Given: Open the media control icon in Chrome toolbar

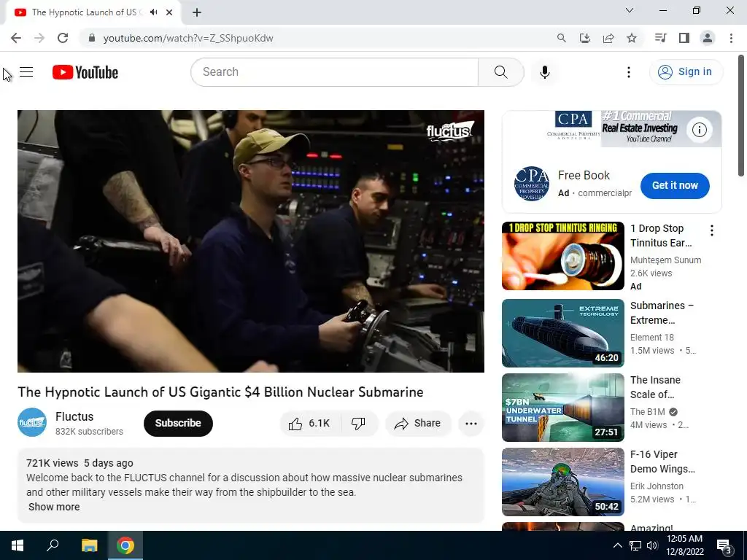Looking at the screenshot, I should (x=660, y=38).
